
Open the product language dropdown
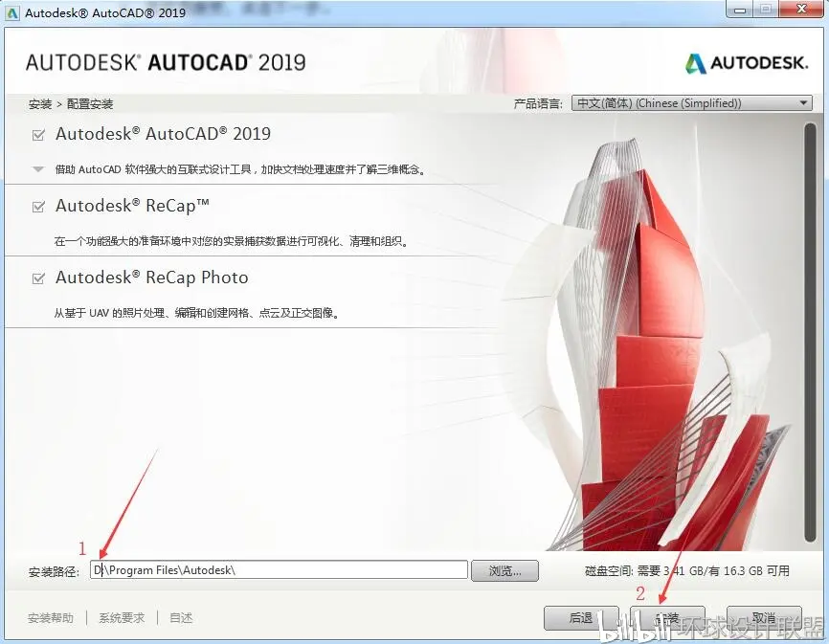(x=691, y=103)
